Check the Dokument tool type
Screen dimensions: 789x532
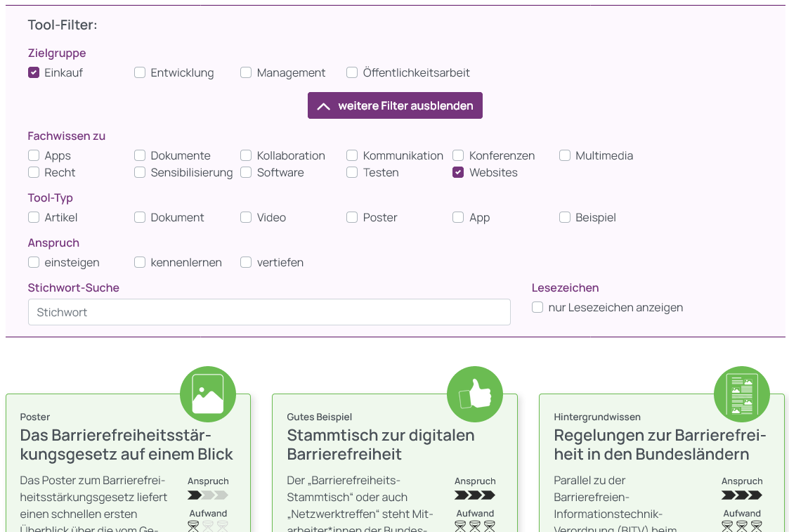tap(140, 217)
